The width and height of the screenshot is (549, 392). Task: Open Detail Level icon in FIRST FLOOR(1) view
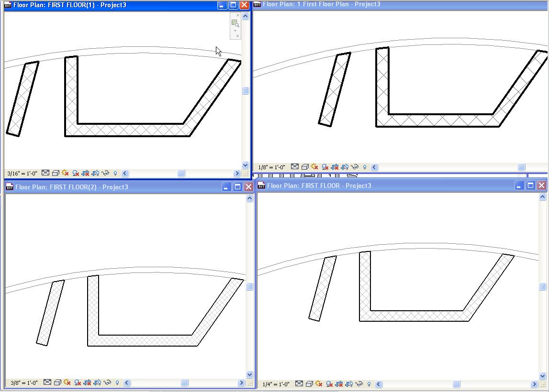pyautogui.click(x=45, y=173)
